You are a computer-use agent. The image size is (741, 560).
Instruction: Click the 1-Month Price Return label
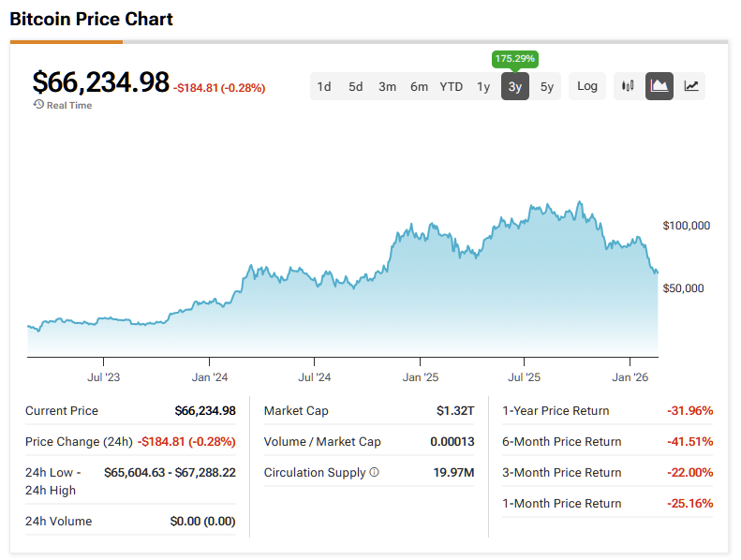[x=561, y=503]
